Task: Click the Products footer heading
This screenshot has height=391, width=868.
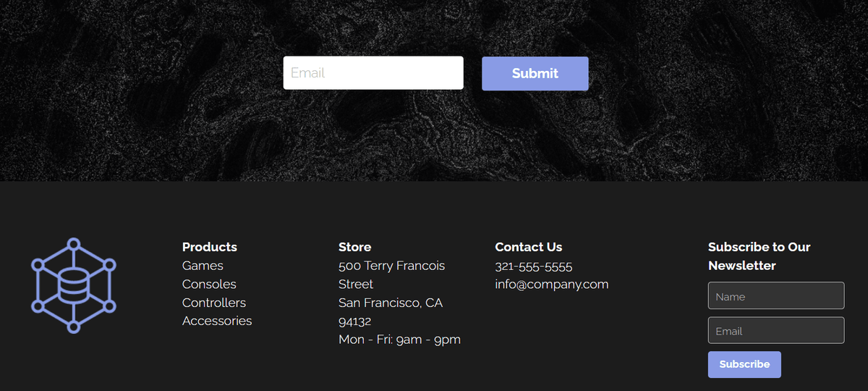Action: coord(210,247)
